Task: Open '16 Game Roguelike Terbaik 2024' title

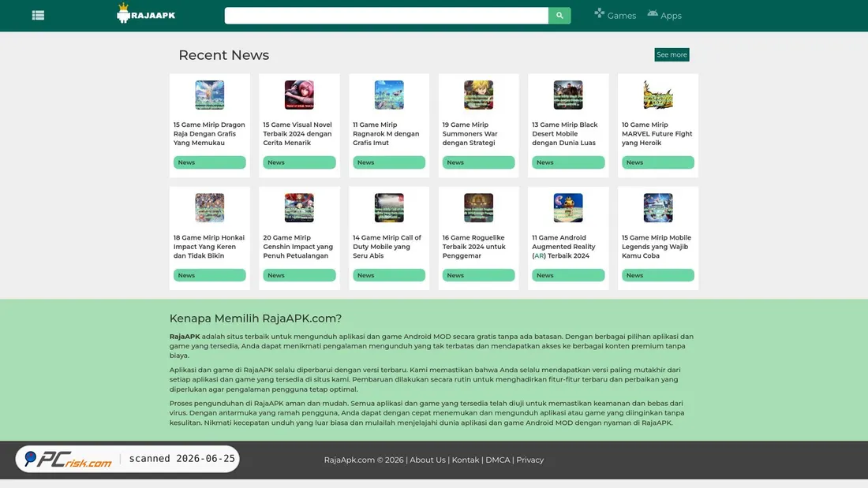Action: [x=474, y=247]
